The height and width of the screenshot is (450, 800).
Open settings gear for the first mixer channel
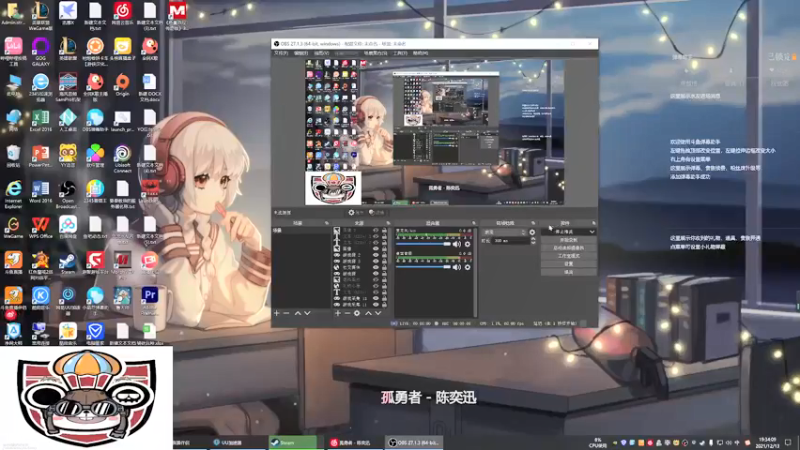pyautogui.click(x=467, y=244)
